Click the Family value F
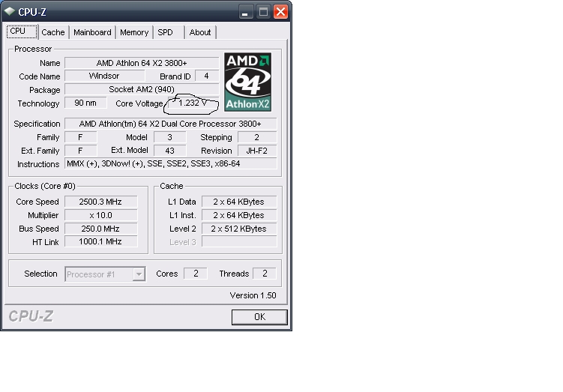 click(x=80, y=137)
